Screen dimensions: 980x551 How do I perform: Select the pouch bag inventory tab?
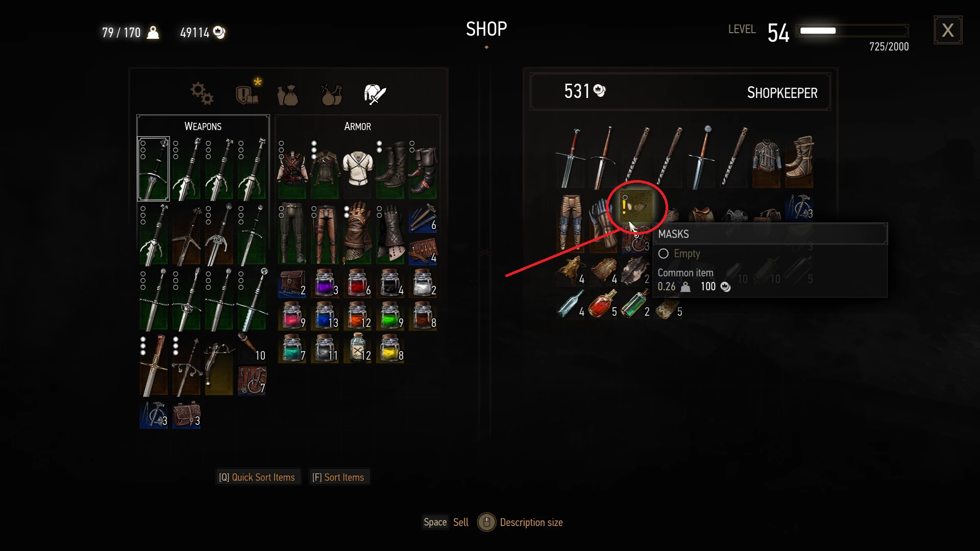[x=287, y=95]
